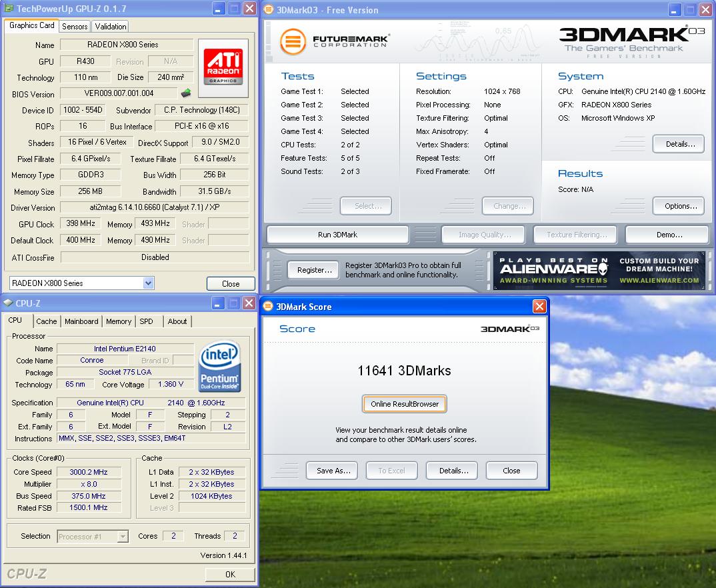Click the Level 2 cache 1024 KBytes value
Viewport: 716px width, 588px height.
click(211, 496)
